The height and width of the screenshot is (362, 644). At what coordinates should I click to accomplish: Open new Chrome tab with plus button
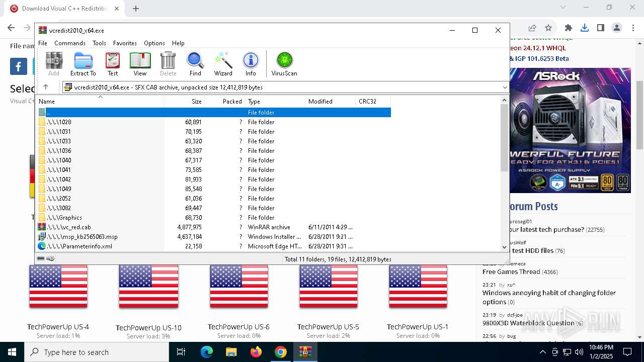click(136, 9)
